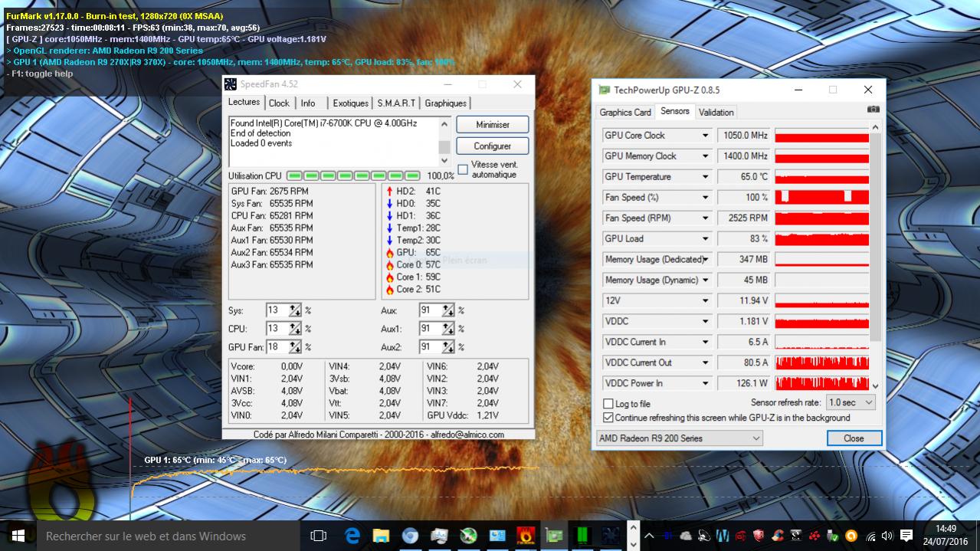Click the green bars monitor taskbar icon
Screen dimensions: 980x551
[x=582, y=536]
